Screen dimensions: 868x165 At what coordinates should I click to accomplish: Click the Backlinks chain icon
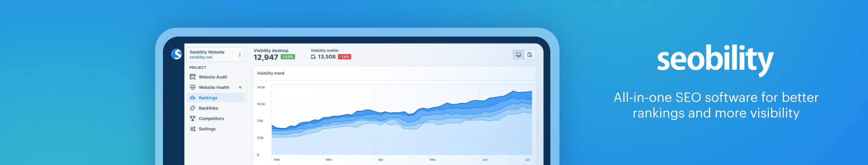193,108
